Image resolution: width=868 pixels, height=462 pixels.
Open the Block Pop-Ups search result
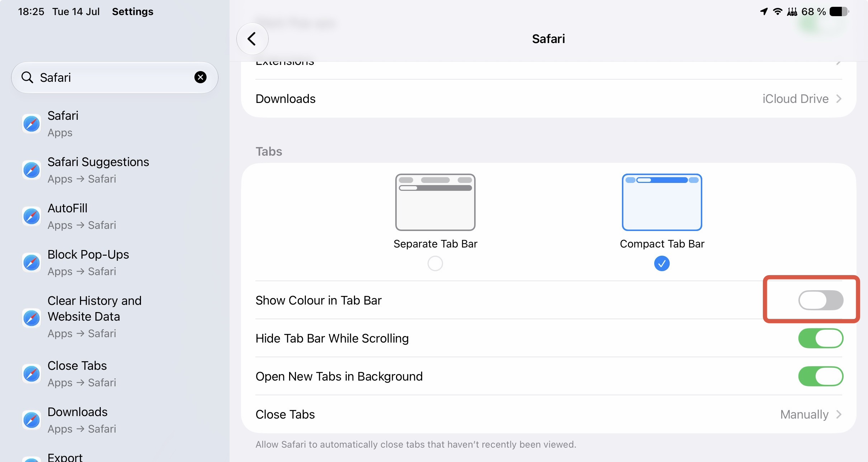(115, 263)
